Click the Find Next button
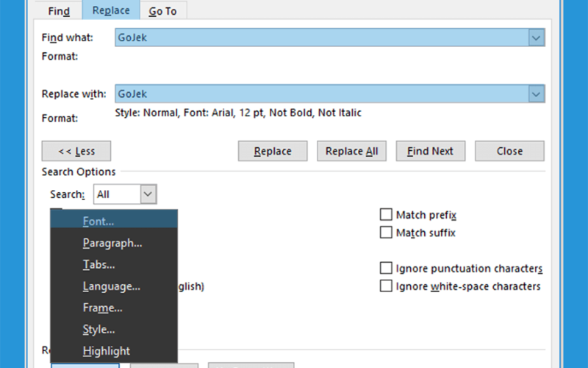The image size is (588, 368). [x=431, y=151]
